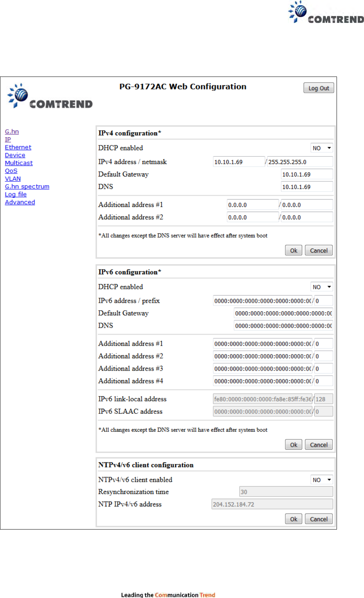Open the G.hn spectrum page

(27, 186)
